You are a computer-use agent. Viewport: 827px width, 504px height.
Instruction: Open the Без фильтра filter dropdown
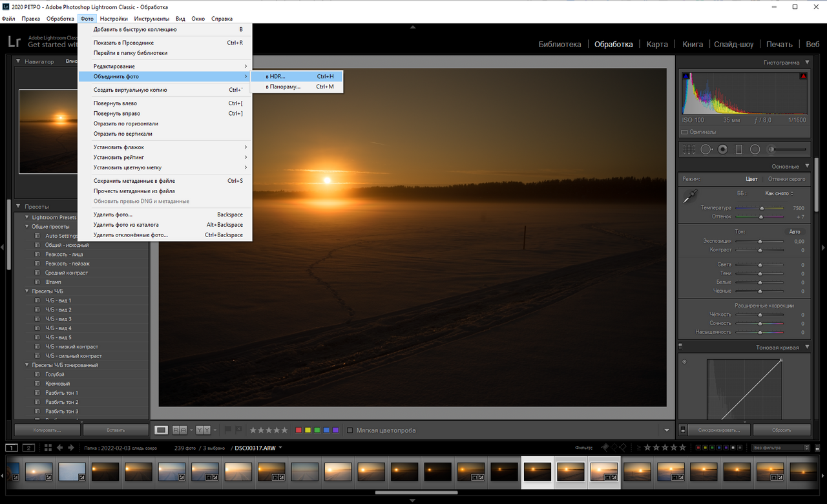tap(780, 448)
